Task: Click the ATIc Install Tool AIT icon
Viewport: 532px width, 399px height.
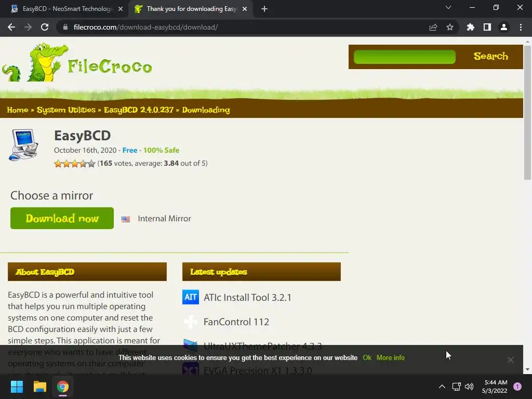Action: 191,297
